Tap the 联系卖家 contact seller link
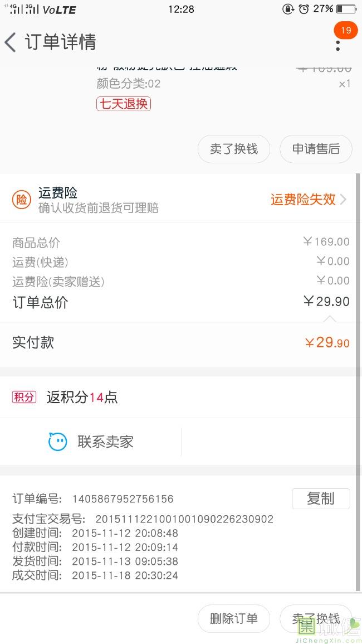The width and height of the screenshot is (362, 644). pos(105,442)
